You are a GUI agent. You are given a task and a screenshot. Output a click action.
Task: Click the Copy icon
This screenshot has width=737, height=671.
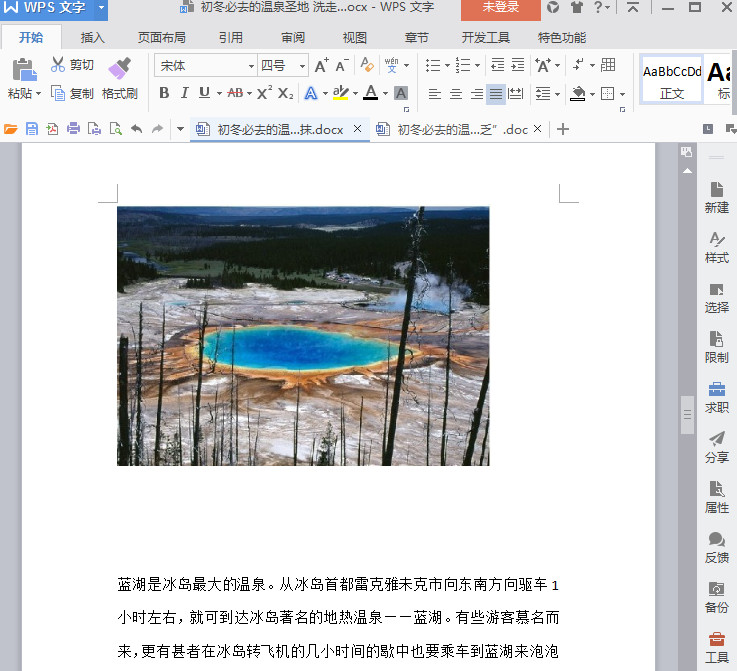pyautogui.click(x=58, y=93)
